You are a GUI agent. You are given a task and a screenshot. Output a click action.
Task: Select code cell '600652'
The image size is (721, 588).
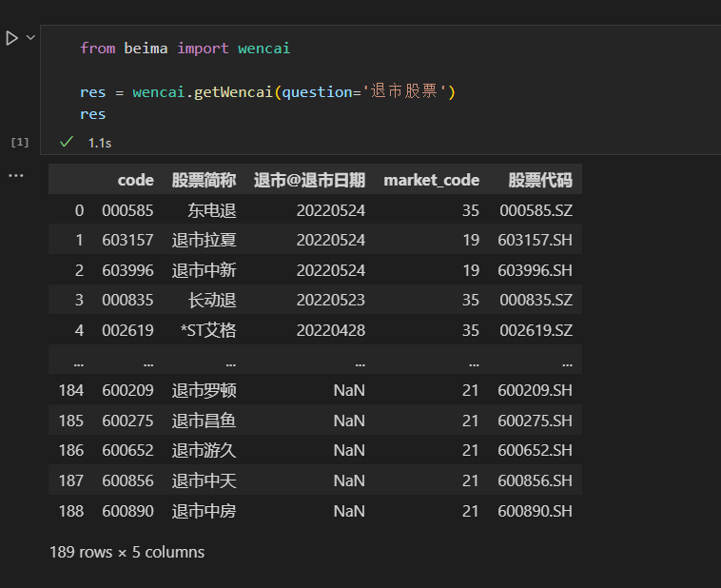click(x=127, y=450)
